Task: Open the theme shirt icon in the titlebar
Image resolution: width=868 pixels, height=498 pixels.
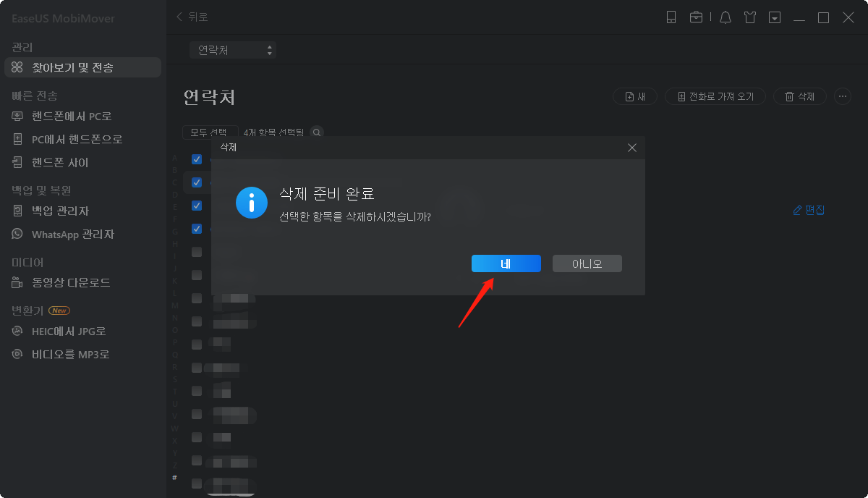Action: 750,17
